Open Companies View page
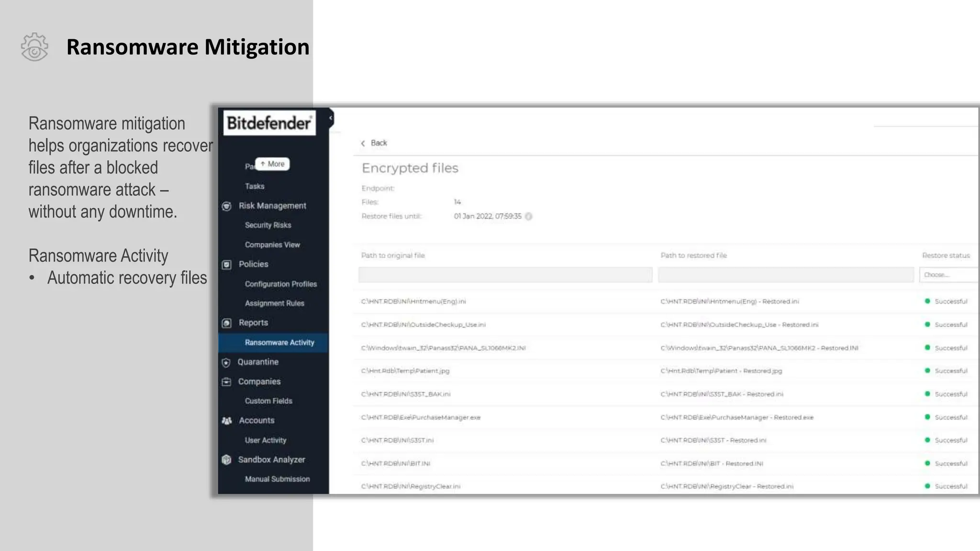The width and height of the screenshot is (980, 551). 272,245
